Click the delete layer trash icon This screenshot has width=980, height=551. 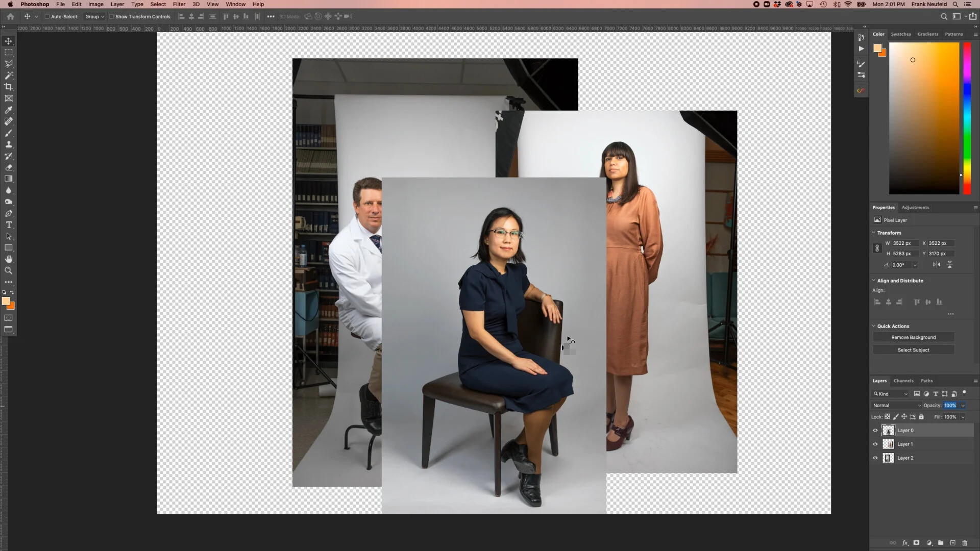coord(965,543)
